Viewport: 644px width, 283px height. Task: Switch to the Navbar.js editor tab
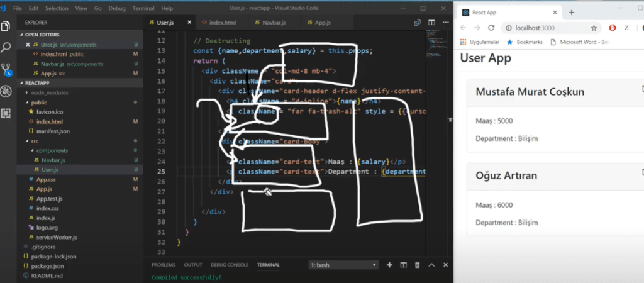(269, 23)
